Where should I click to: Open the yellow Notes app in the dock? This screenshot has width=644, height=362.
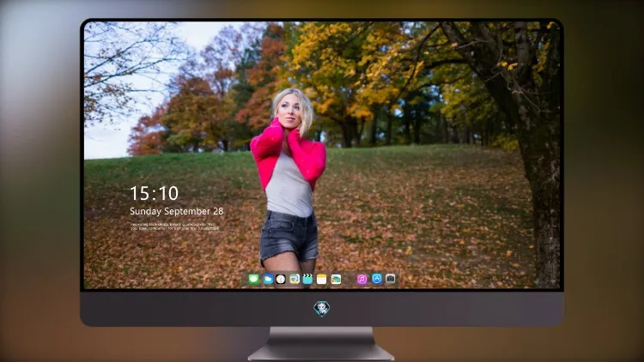tap(322, 280)
